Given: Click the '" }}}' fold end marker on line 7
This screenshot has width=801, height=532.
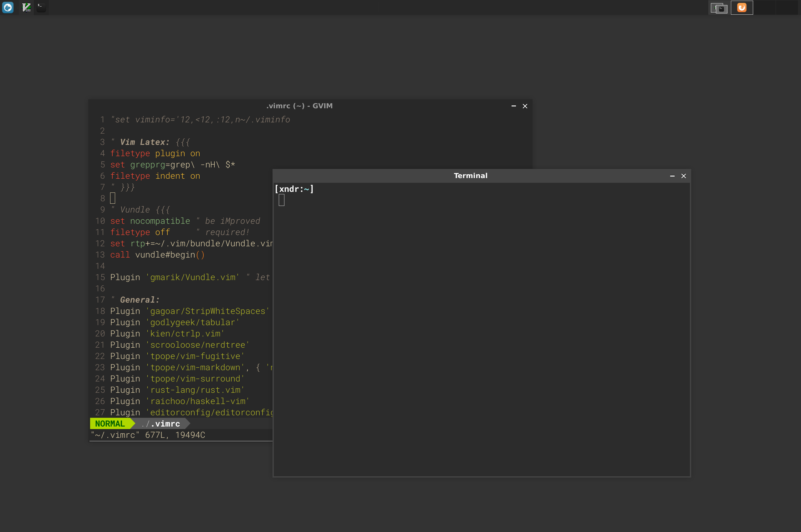Looking at the screenshot, I should coord(122,187).
